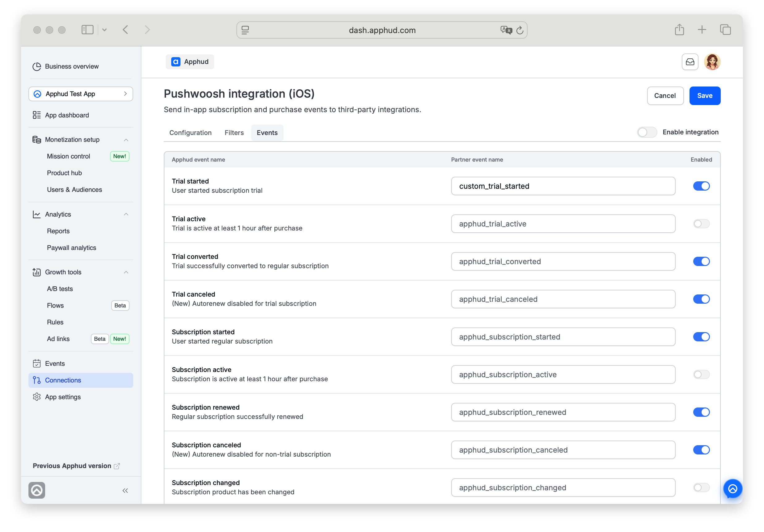Viewport: 764px width, 532px height.
Task: Switch to the Filters tab
Action: 234,133
